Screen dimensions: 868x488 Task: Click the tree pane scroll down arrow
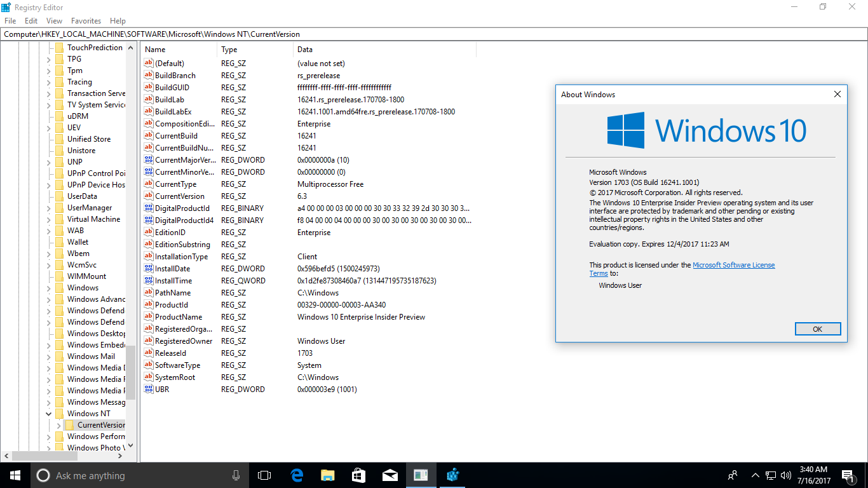pyautogui.click(x=131, y=445)
